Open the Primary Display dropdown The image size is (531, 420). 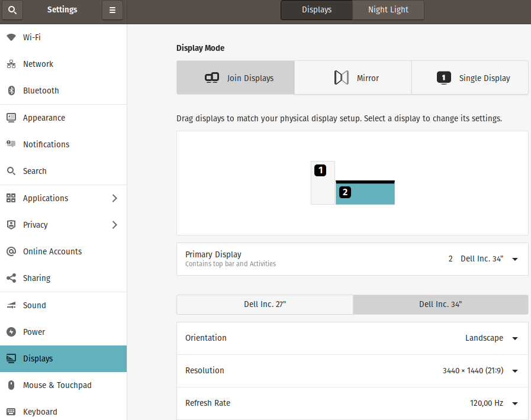483,259
